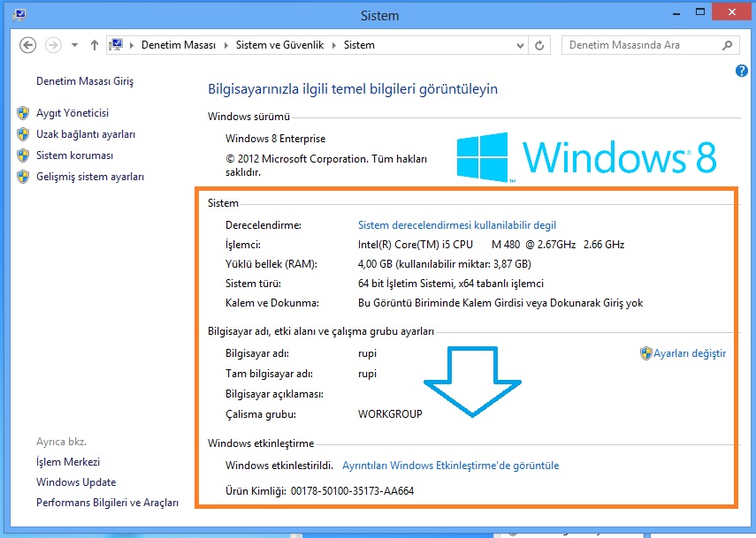Open İşlem Merkezi link
This screenshot has height=538, width=756.
point(68,462)
